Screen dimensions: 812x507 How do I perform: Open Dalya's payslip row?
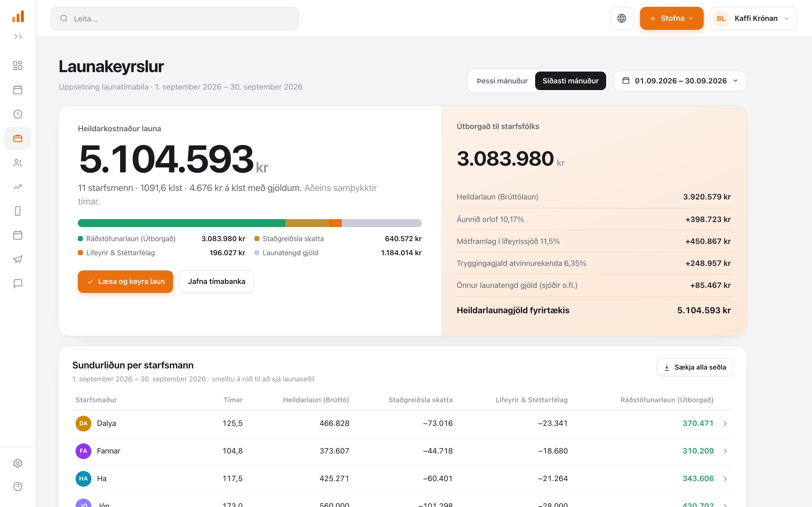click(402, 423)
